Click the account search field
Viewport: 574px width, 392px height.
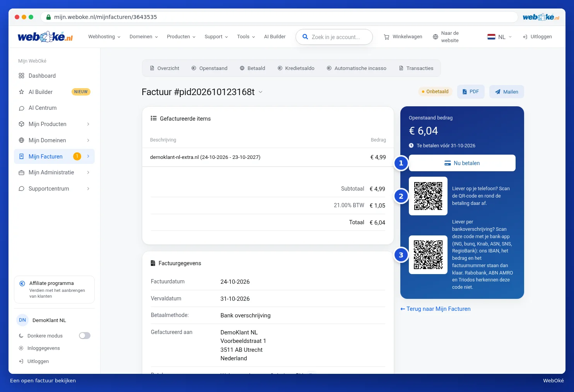pos(334,37)
